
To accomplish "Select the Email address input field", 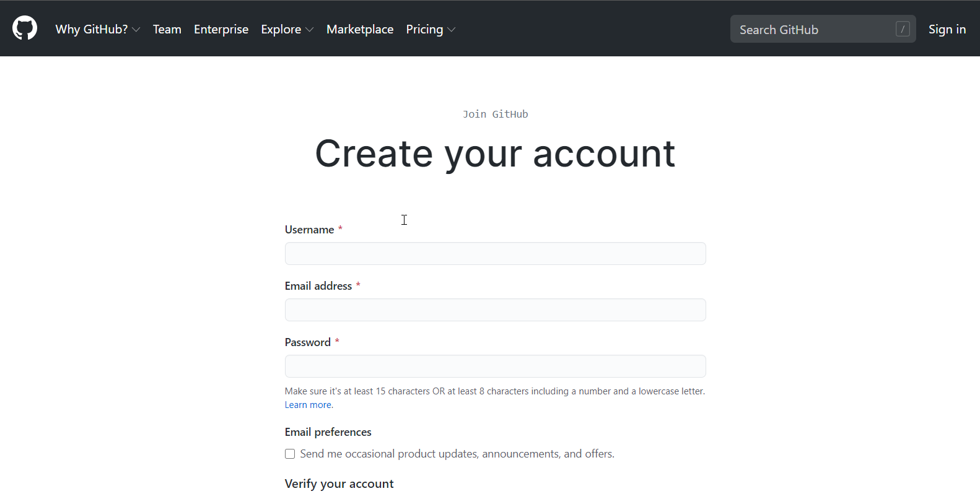I will pyautogui.click(x=495, y=310).
